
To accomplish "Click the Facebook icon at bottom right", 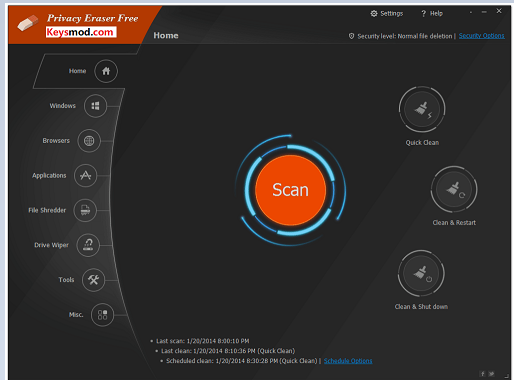I will click(482, 374).
